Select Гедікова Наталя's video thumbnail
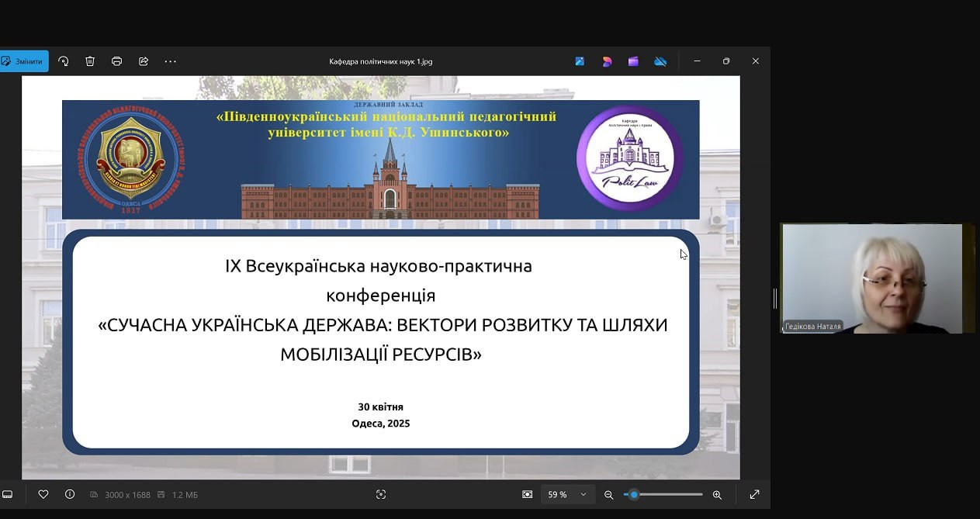Image resolution: width=980 pixels, height=519 pixels. [x=871, y=279]
